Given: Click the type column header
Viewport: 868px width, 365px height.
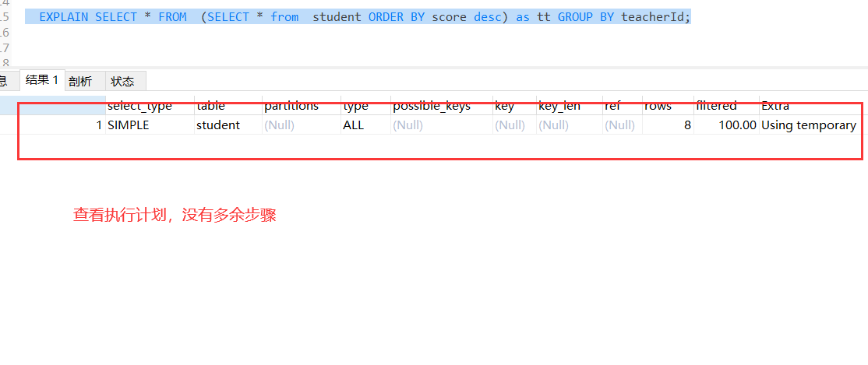Looking at the screenshot, I should point(365,105).
